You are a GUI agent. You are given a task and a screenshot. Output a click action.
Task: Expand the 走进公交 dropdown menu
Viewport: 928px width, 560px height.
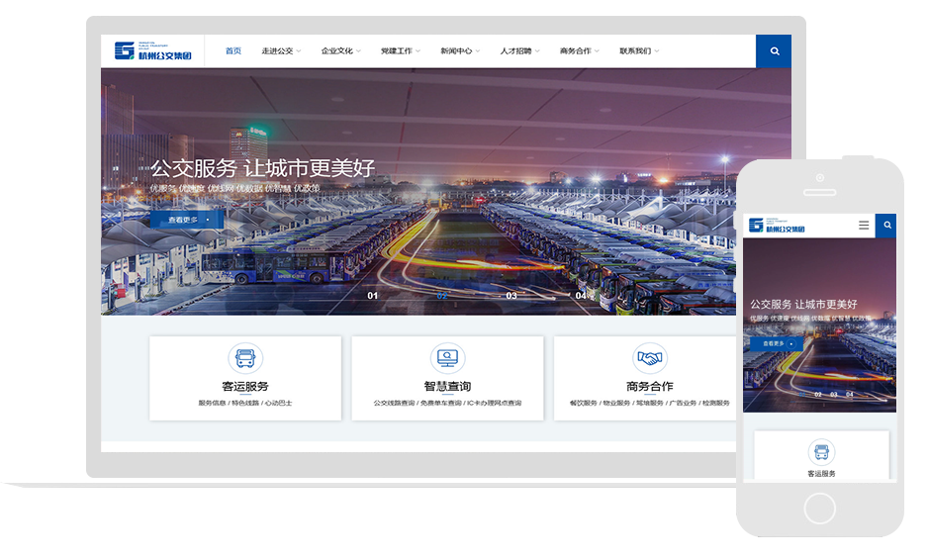[281, 51]
